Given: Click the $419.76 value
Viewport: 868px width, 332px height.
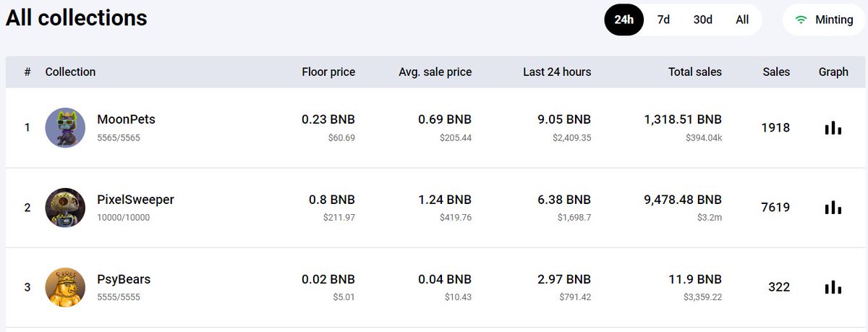Looking at the screenshot, I should [456, 217].
